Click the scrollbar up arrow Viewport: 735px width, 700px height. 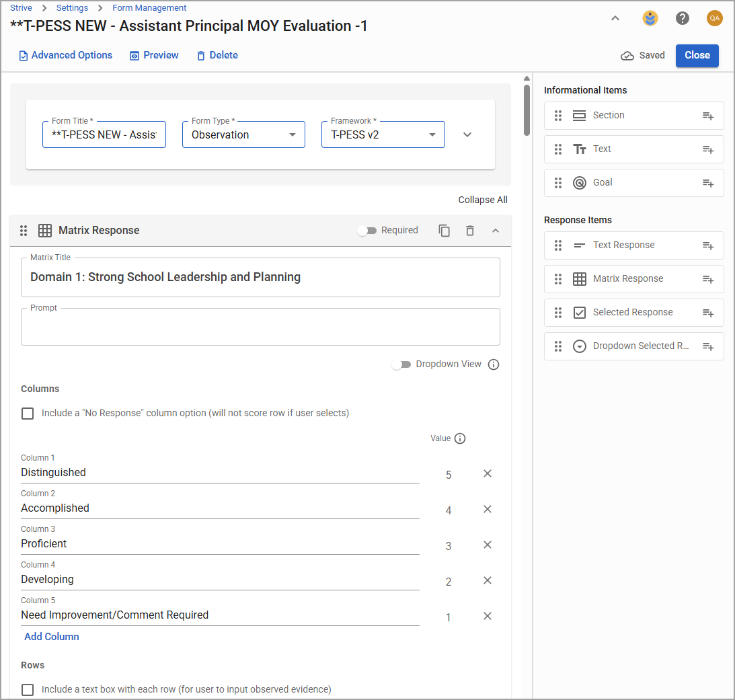coord(527,78)
